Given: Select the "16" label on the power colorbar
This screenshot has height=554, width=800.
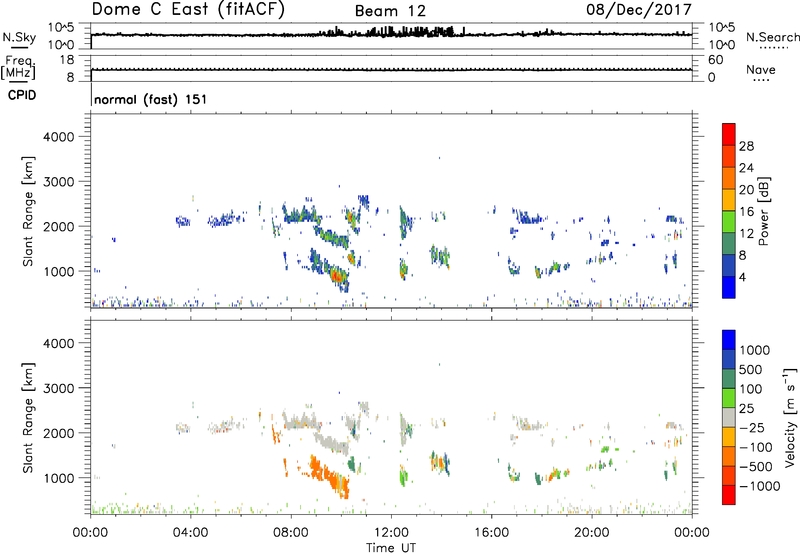Looking at the screenshot, I should 746,212.
